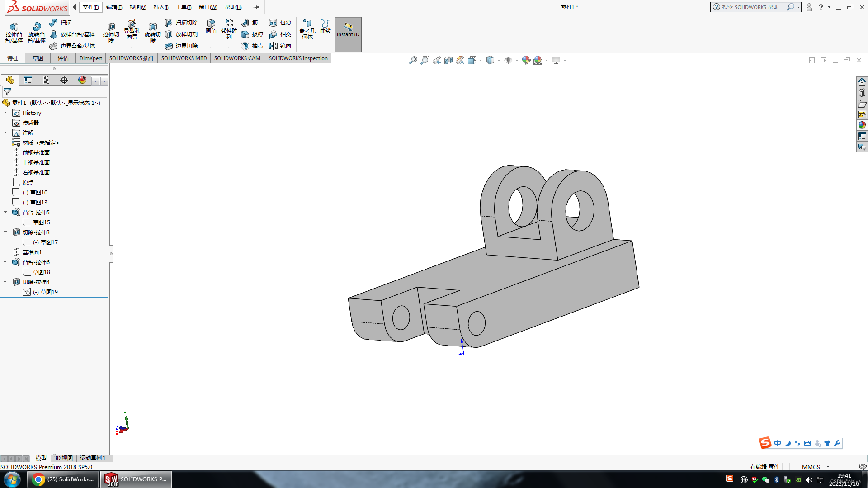
Task: Toggle the Section View icon
Action: [448, 60]
